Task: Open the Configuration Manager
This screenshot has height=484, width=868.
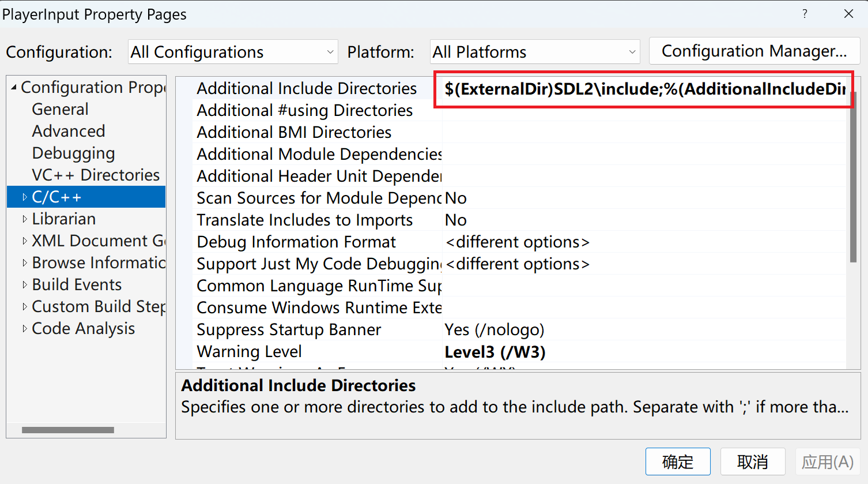Action: coord(754,51)
